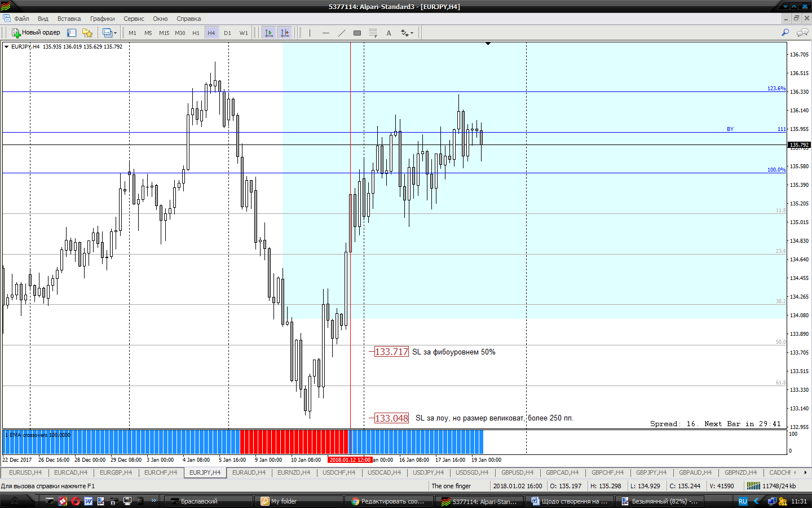This screenshot has height=508, width=812.
Task: Select the text label tool (A)
Action: tap(389, 33)
